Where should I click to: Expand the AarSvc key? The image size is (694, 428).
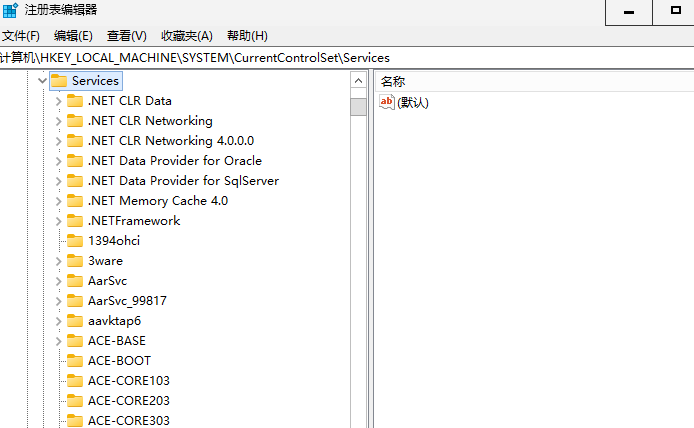click(x=58, y=281)
